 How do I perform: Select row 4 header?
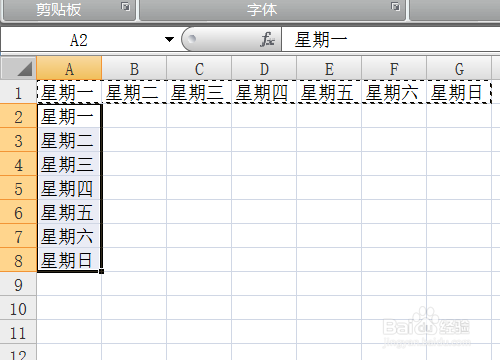(x=18, y=164)
